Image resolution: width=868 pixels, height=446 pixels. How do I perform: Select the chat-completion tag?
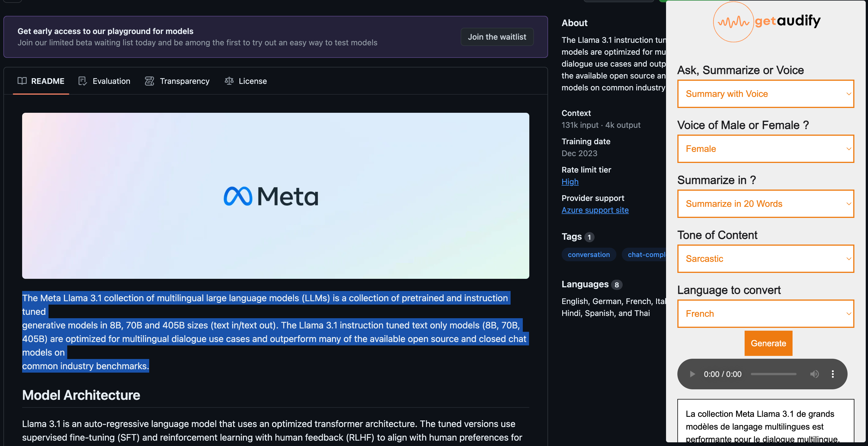(x=644, y=254)
